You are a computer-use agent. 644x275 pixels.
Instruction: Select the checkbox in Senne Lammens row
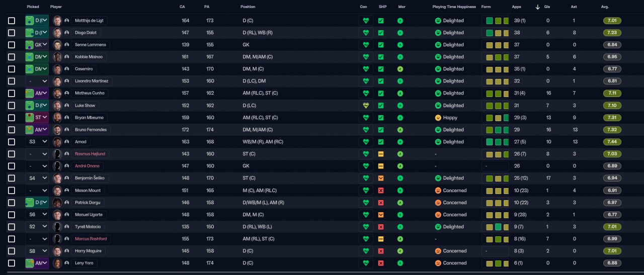tap(12, 45)
